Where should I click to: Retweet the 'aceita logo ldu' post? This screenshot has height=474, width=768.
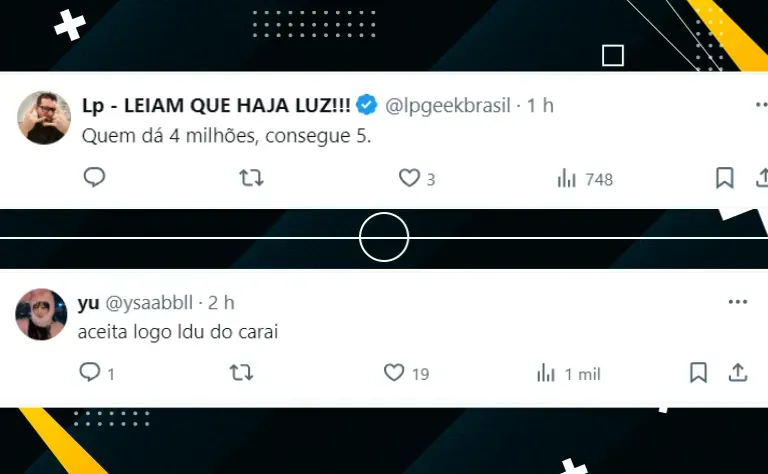(x=241, y=373)
